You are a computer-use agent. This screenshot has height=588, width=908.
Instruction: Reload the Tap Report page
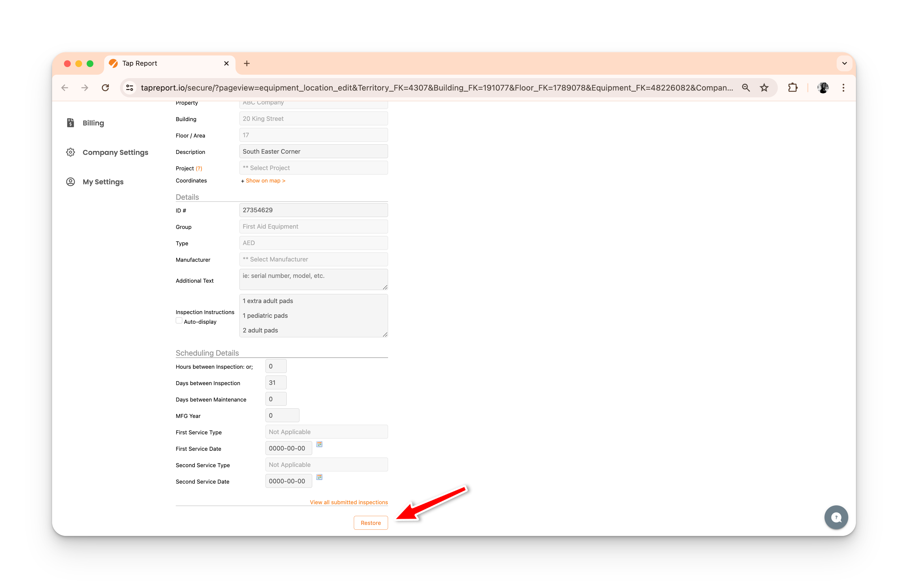105,88
